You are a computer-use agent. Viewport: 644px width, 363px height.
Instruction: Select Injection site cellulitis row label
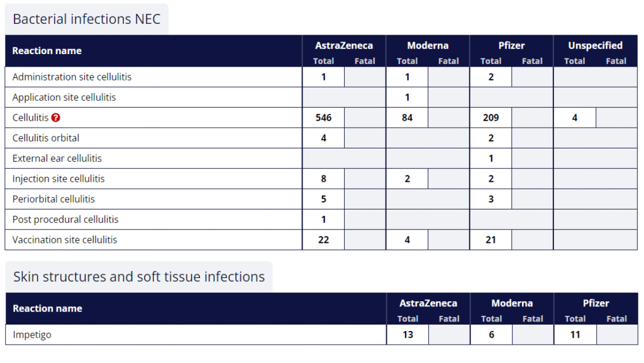tap(58, 179)
